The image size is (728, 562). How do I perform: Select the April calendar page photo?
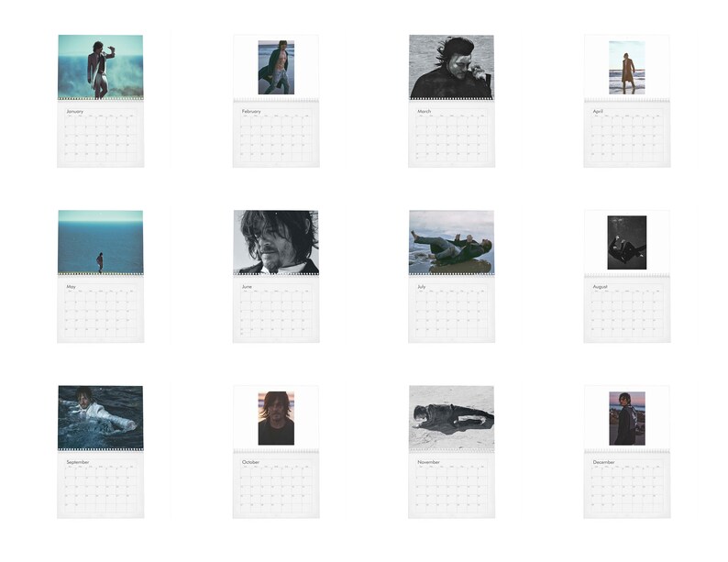coord(627,67)
